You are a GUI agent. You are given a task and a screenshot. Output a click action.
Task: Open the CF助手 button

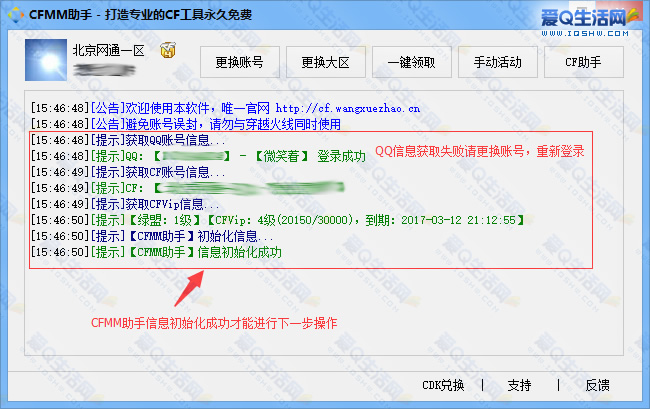pos(584,62)
